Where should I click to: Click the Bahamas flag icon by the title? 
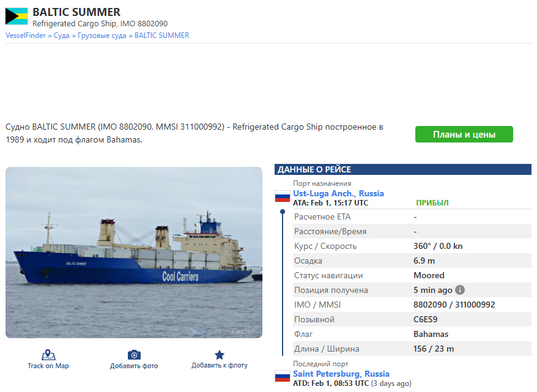tap(17, 17)
